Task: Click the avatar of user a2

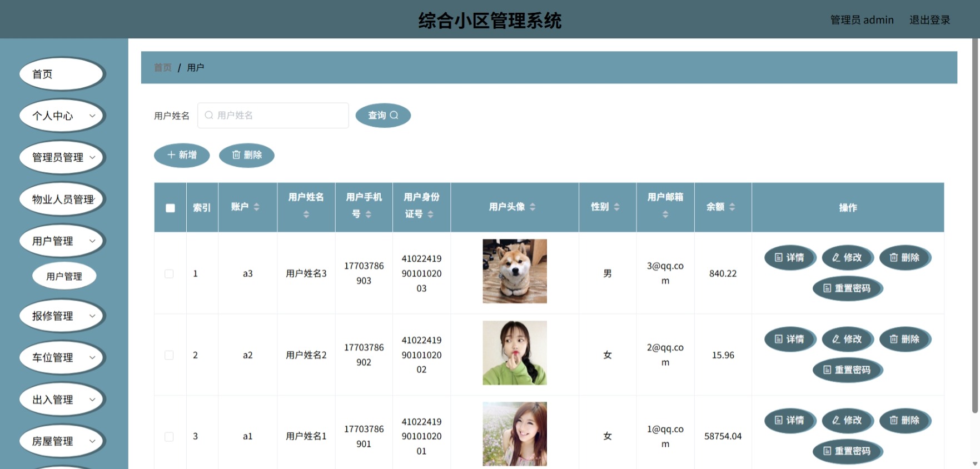Action: [x=515, y=353]
